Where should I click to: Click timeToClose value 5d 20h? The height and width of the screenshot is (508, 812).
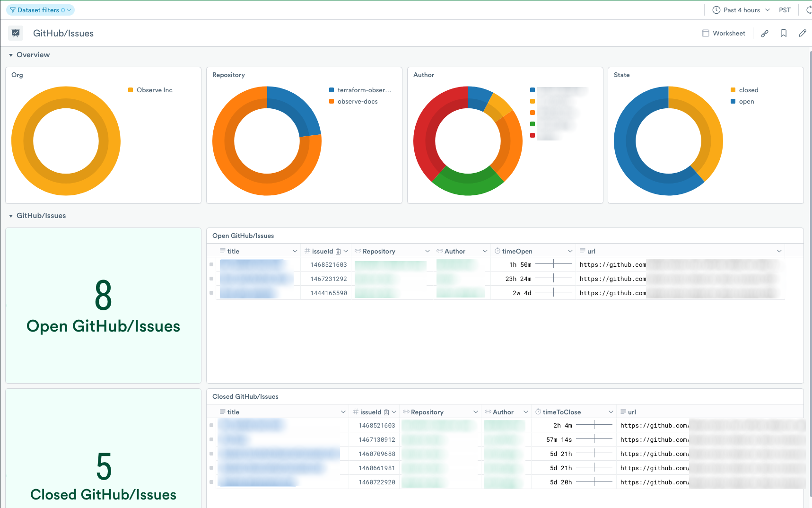[x=561, y=482]
